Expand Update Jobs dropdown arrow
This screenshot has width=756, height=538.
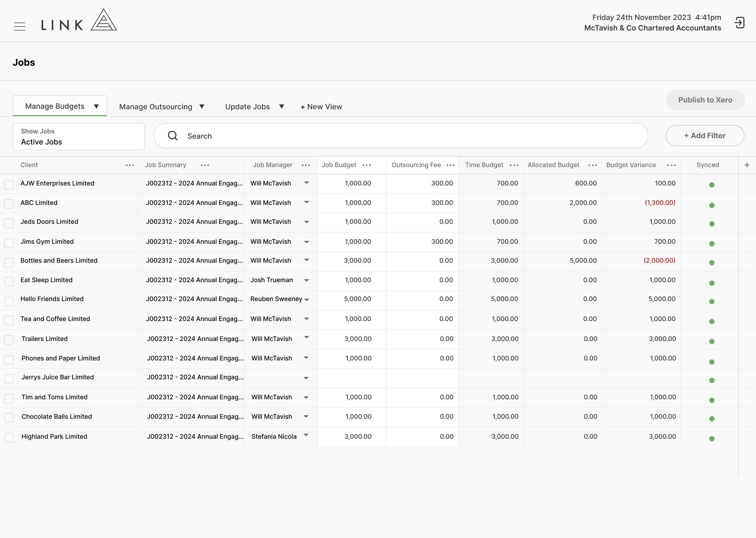click(x=282, y=106)
